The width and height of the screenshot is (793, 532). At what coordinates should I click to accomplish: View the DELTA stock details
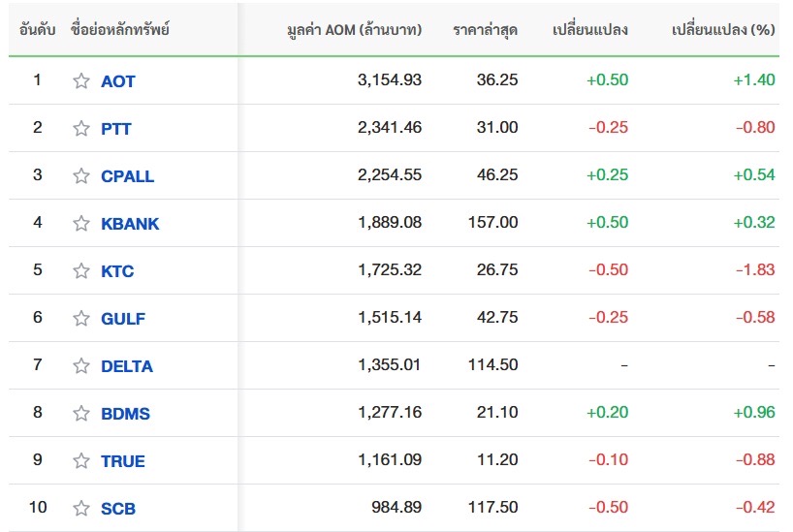[127, 366]
